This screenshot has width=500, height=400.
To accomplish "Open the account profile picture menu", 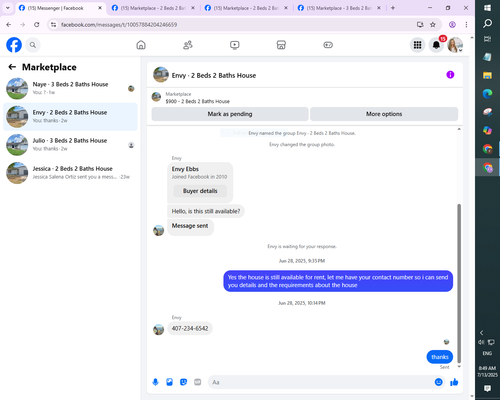I will (x=455, y=45).
